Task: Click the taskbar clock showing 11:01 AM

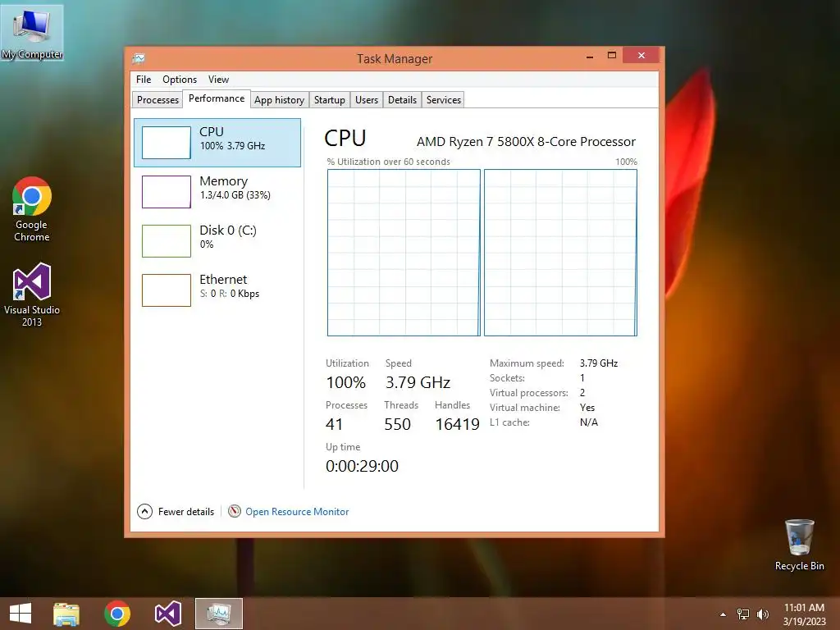Action: click(804, 614)
